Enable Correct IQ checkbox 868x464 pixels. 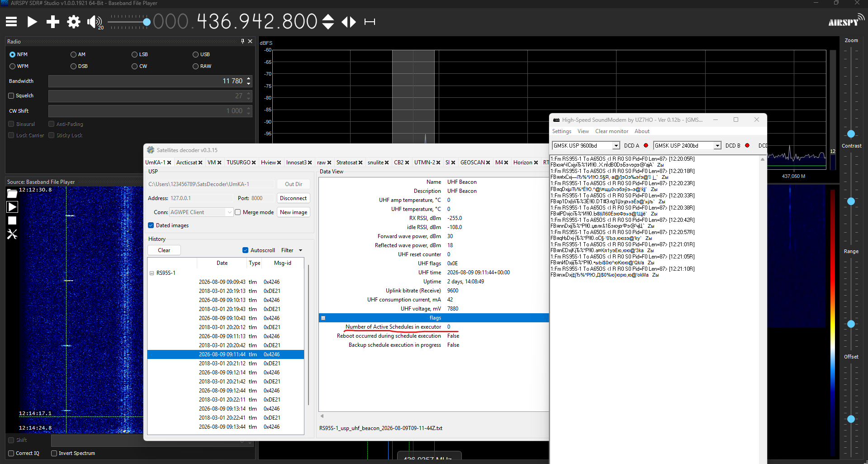[11, 453]
